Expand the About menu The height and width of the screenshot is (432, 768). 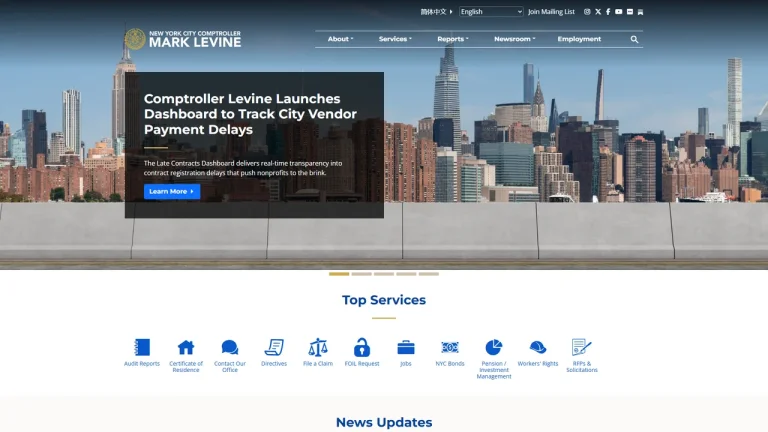point(340,39)
